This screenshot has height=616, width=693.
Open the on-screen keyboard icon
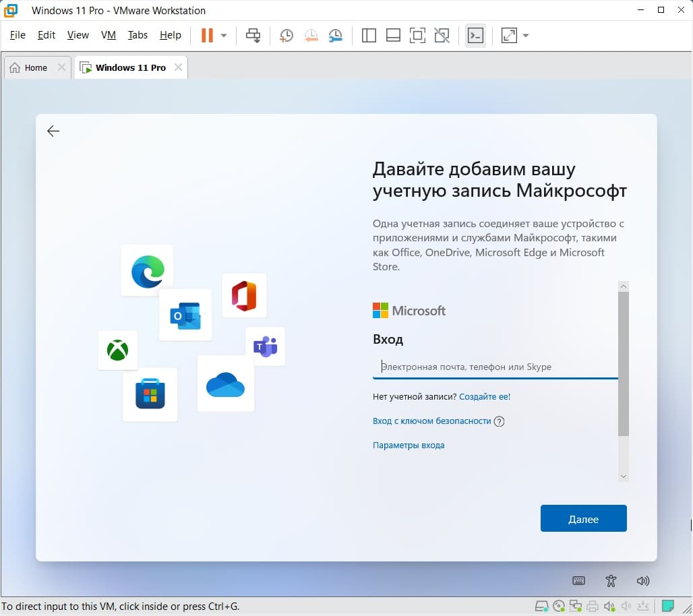click(x=578, y=581)
